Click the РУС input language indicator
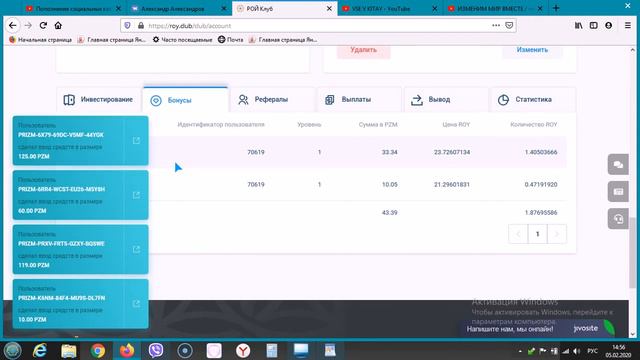640x360 pixels. pyautogui.click(x=592, y=351)
